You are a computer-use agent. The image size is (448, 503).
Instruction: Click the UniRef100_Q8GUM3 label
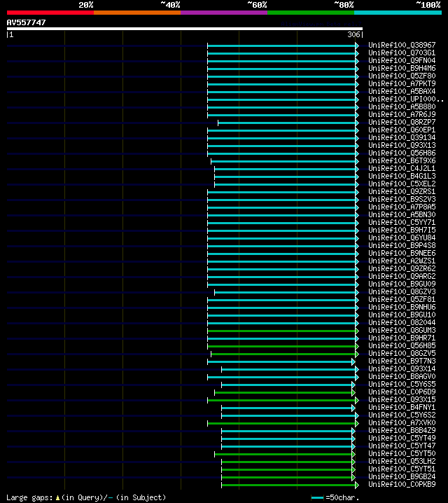402,330
